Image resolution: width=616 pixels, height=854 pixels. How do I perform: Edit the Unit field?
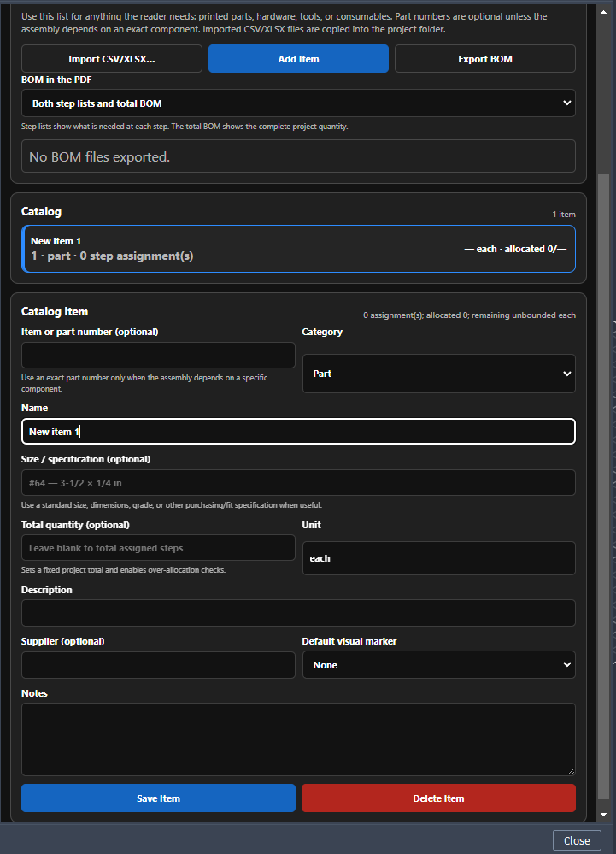coord(438,558)
